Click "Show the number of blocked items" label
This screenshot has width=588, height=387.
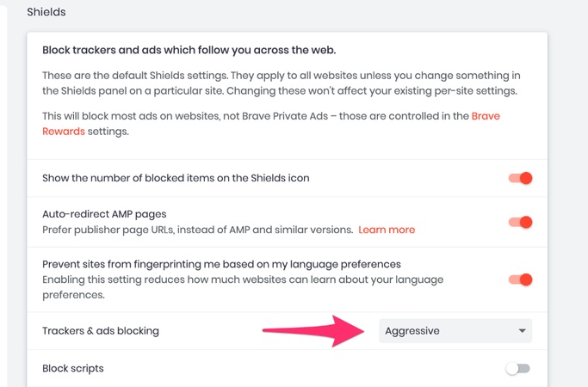(x=176, y=178)
